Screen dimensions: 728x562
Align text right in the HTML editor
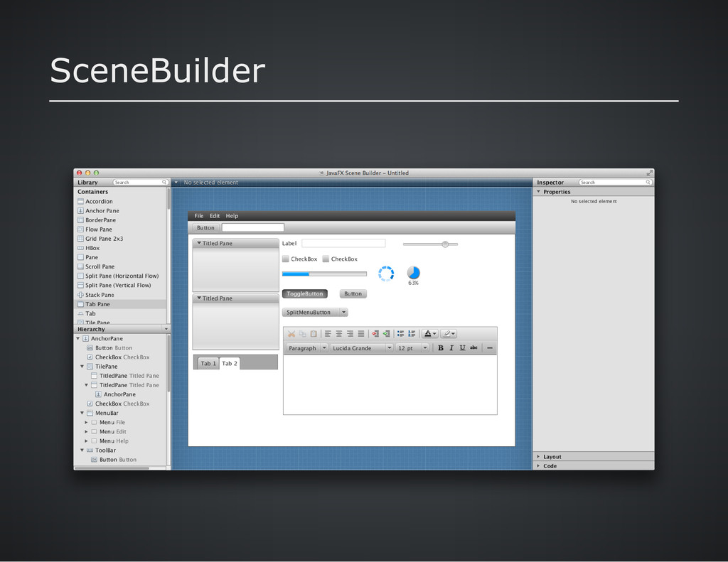pyautogui.click(x=350, y=334)
